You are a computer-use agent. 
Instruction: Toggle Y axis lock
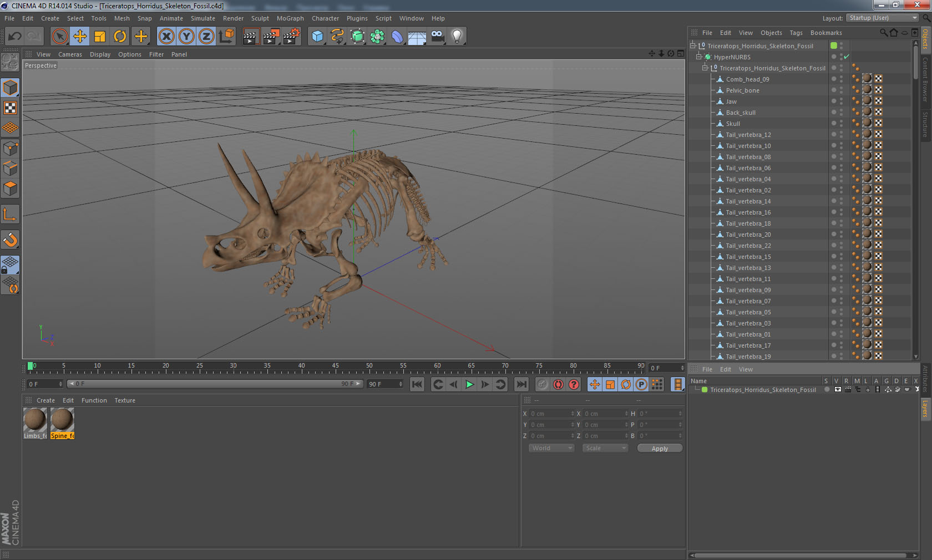click(186, 37)
